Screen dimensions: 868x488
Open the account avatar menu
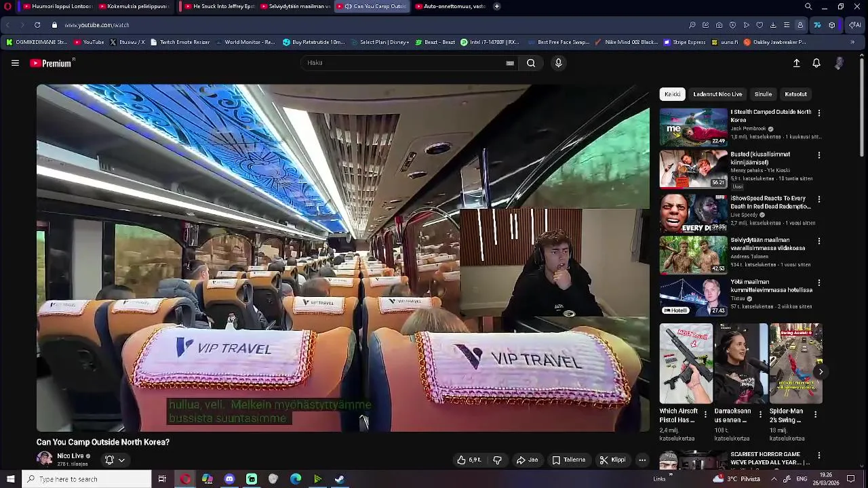coord(839,63)
